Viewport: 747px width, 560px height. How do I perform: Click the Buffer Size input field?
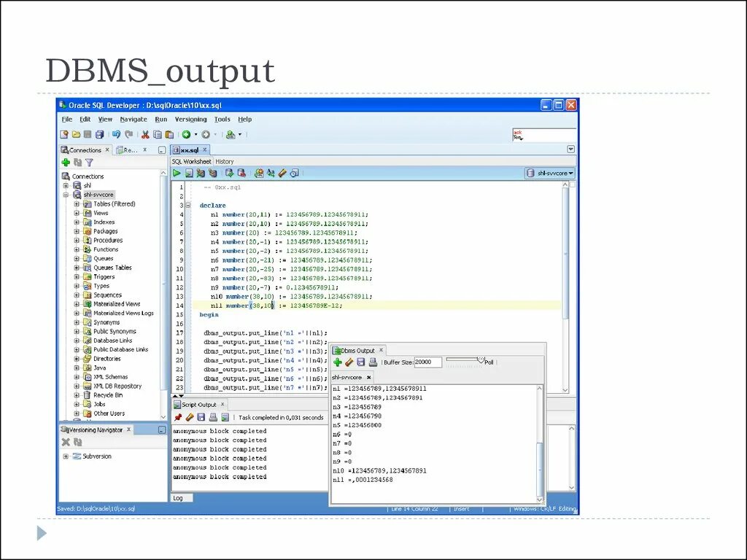coord(427,362)
